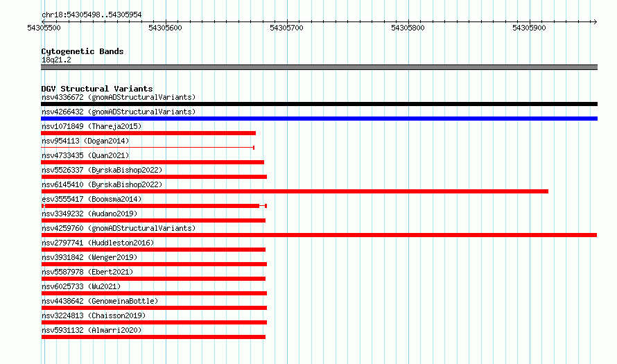Click the 18q21.2 band label

56,60
